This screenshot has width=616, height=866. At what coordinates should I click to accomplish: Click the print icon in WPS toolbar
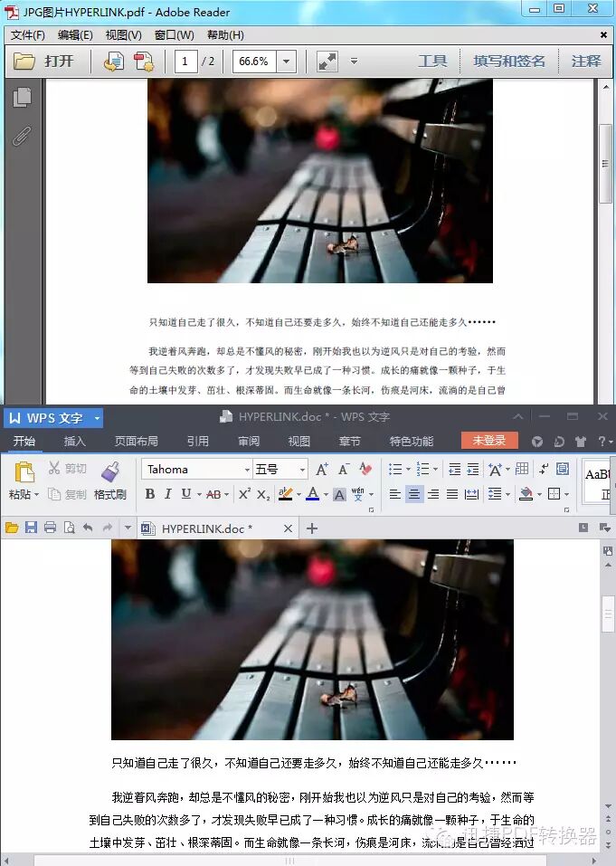(x=51, y=528)
